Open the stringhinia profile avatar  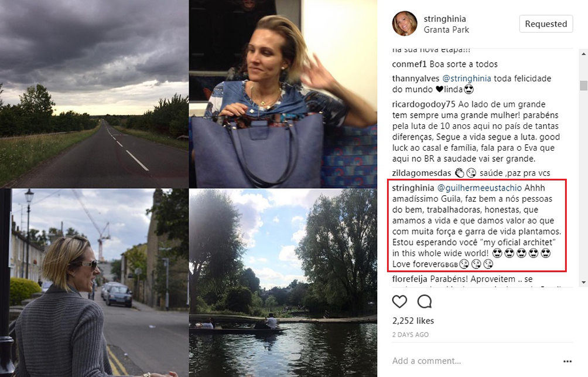click(x=405, y=24)
